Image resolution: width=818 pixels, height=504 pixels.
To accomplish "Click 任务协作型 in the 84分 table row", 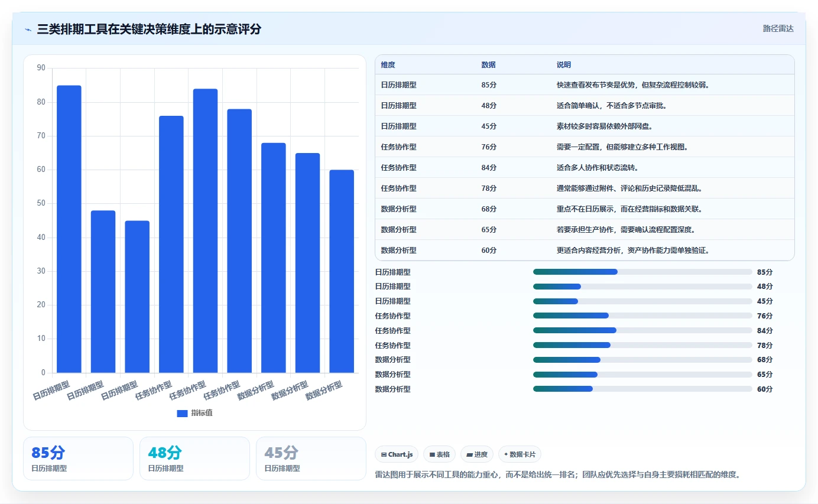I will pyautogui.click(x=398, y=167).
